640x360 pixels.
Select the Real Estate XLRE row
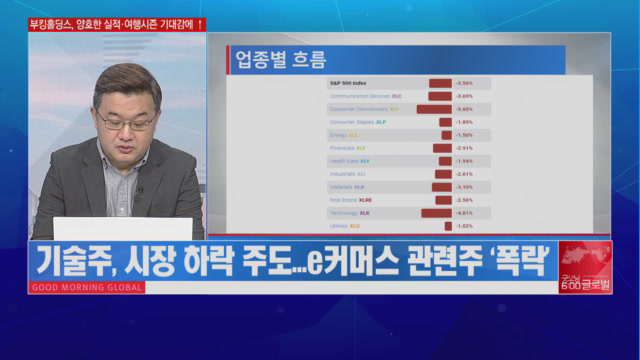point(409,200)
